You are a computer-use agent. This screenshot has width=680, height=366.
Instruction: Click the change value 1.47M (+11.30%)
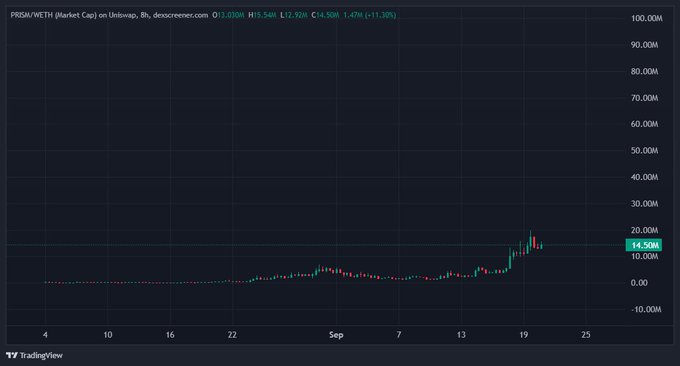point(369,15)
